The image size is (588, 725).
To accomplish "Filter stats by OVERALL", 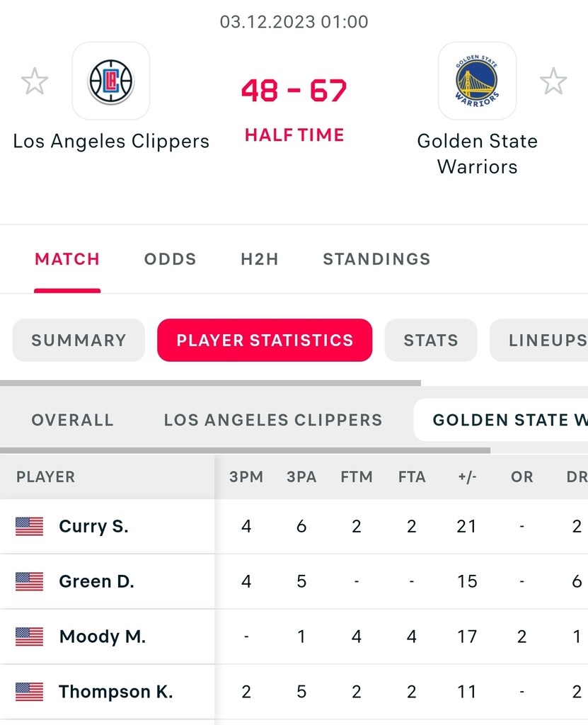I will coord(72,420).
